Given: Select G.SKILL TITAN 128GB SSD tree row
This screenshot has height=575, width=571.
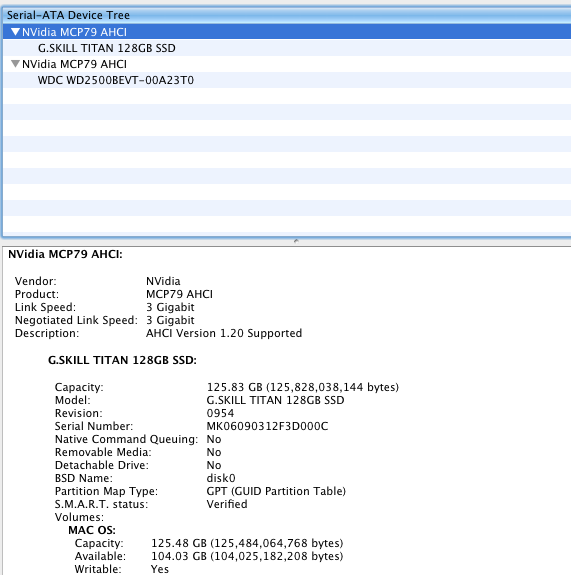Looking at the screenshot, I should coord(287,48).
